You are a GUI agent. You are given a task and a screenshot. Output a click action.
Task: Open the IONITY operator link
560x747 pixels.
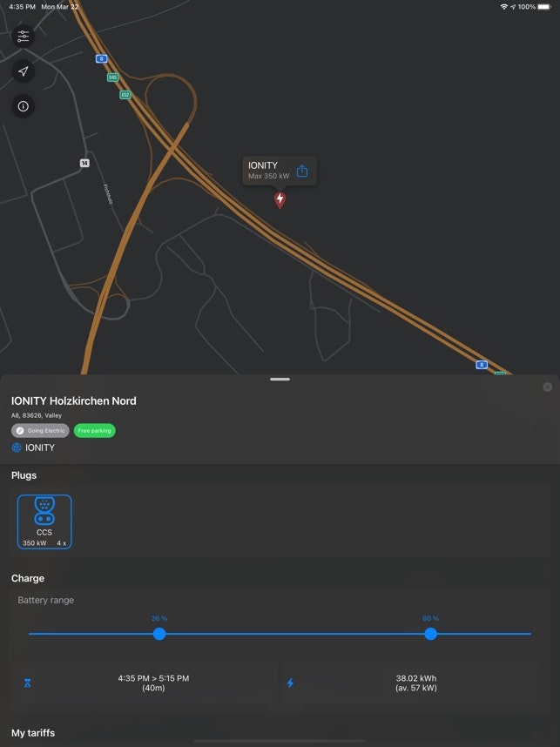coord(39,448)
